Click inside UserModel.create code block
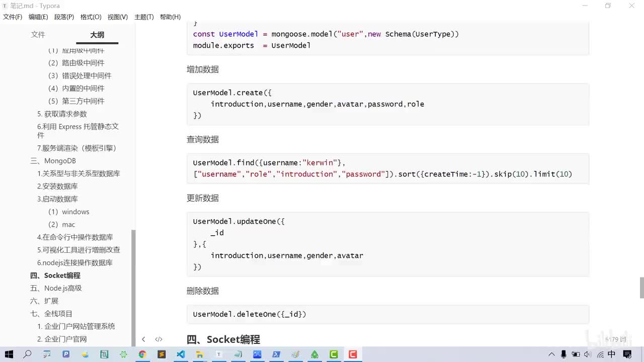 [387, 104]
